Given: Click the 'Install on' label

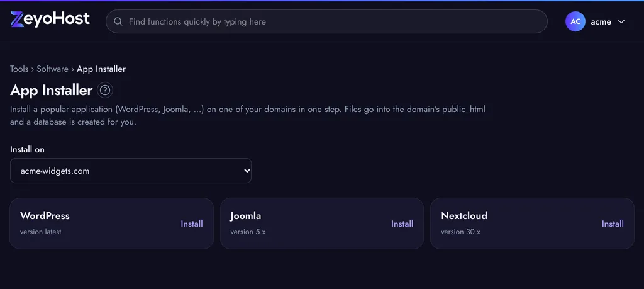Looking at the screenshot, I should [x=27, y=150].
